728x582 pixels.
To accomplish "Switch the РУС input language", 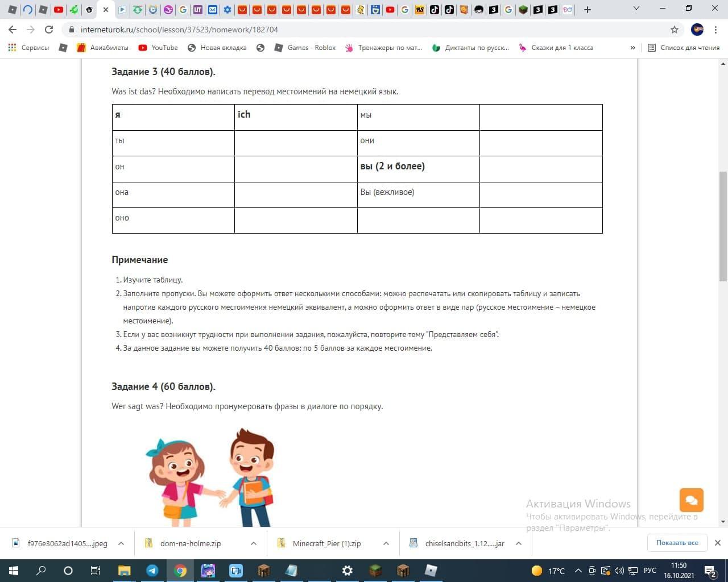I will tap(650, 571).
